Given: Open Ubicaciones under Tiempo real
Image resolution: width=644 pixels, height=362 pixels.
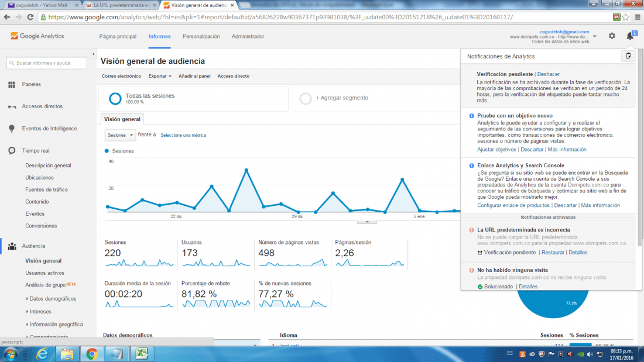Looking at the screenshot, I should click(x=39, y=178).
